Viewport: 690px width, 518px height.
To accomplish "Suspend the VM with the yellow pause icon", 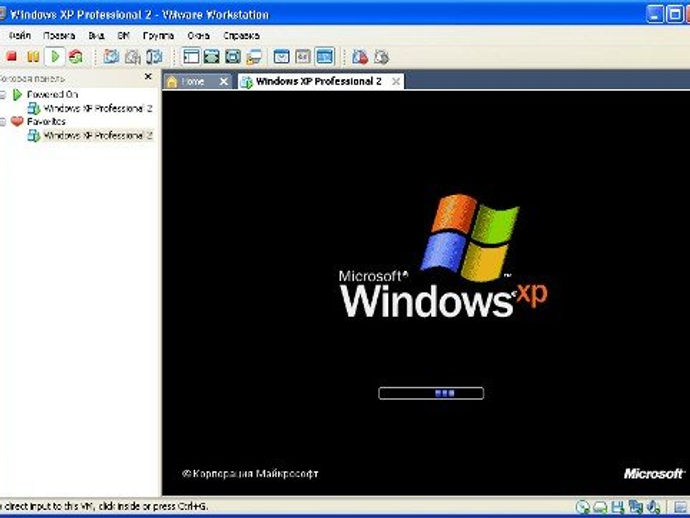I will pyautogui.click(x=33, y=56).
